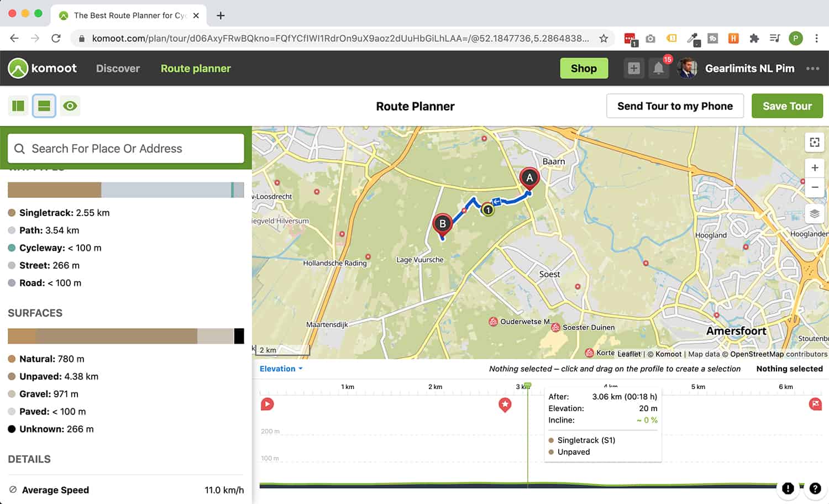Switch to stacked map layout
Screen dimensions: 829x504
coord(44,106)
